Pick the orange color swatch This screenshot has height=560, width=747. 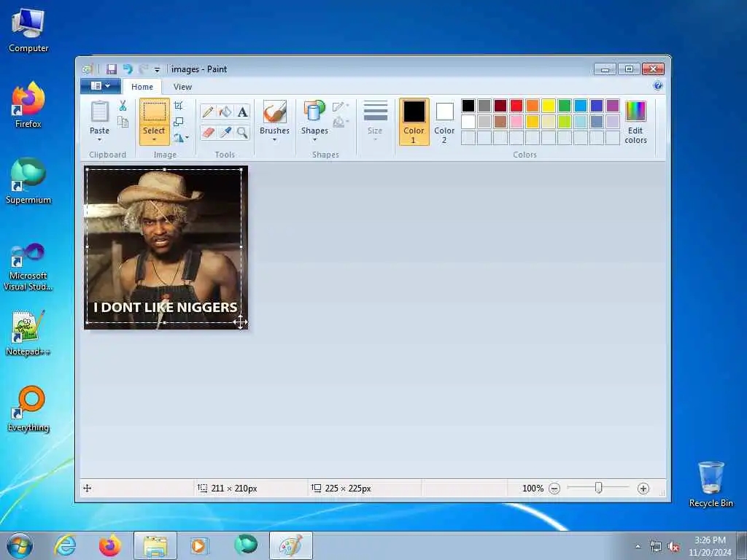click(x=533, y=106)
